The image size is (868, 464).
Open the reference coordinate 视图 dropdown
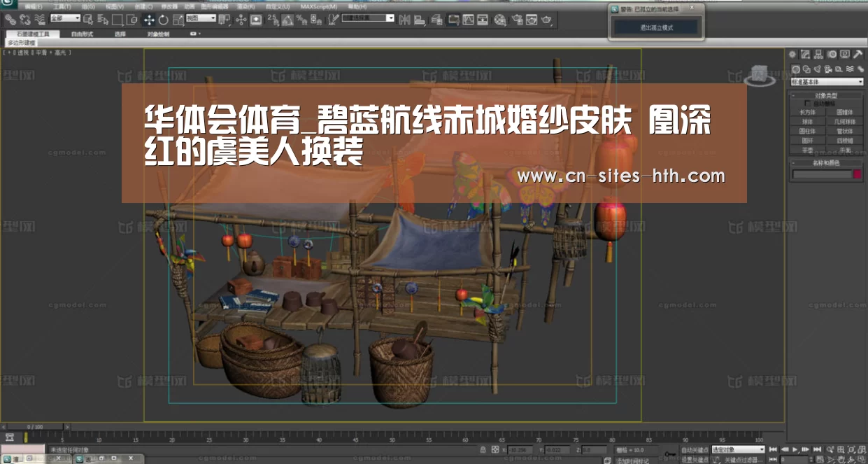201,18
